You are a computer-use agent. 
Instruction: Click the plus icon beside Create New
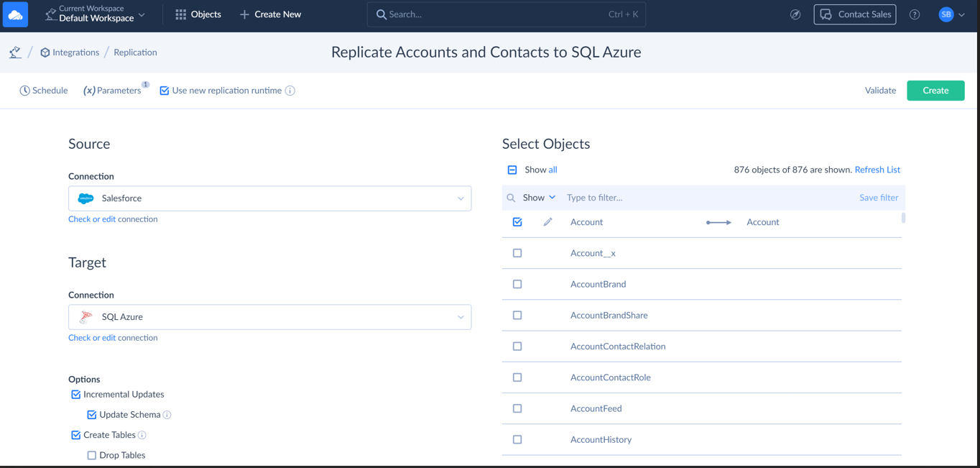coord(244,14)
